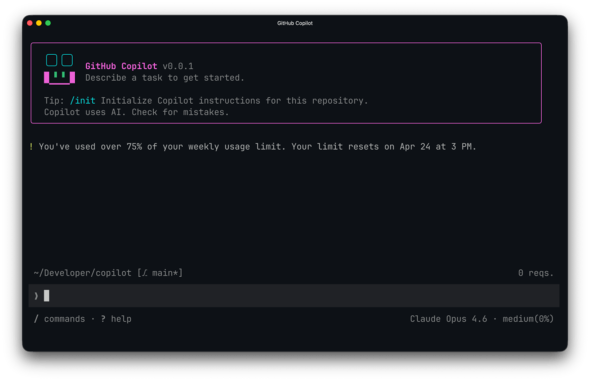The width and height of the screenshot is (590, 381).
Task: Click the 'medium(0%)' effort indicator
Action: pyautogui.click(x=528, y=319)
